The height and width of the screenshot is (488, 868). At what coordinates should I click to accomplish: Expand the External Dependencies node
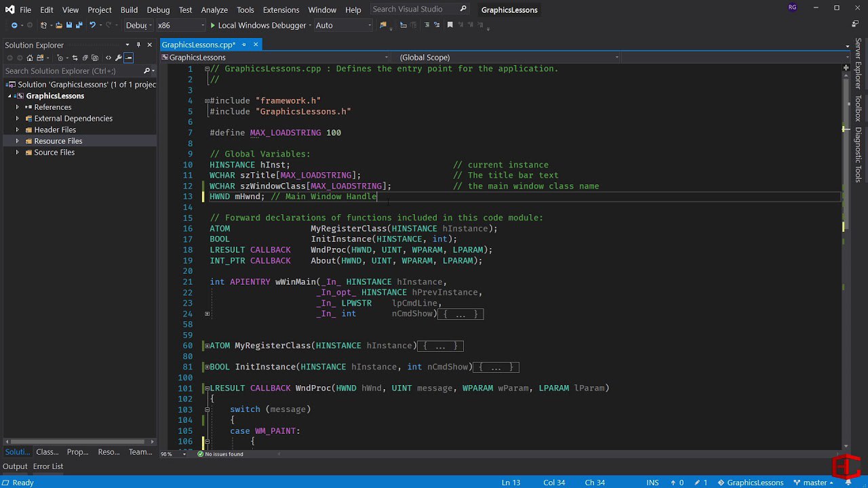(x=18, y=119)
